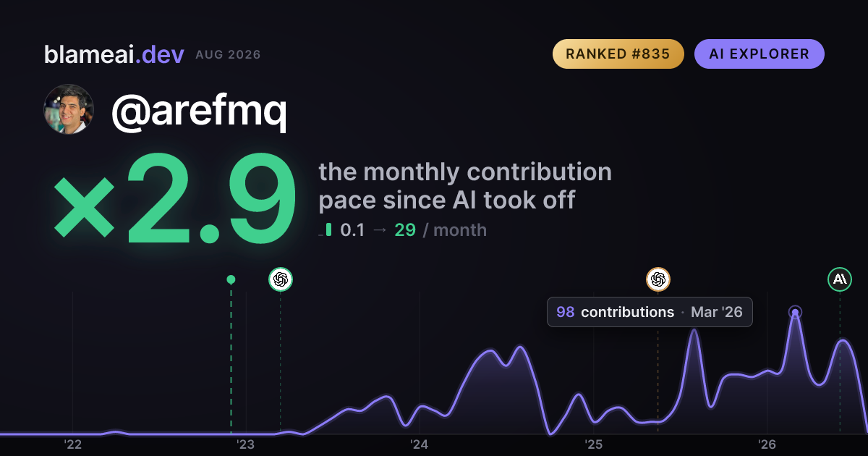Click the green dot atop the dashed line
This screenshot has height=456, width=868.
[x=231, y=279]
